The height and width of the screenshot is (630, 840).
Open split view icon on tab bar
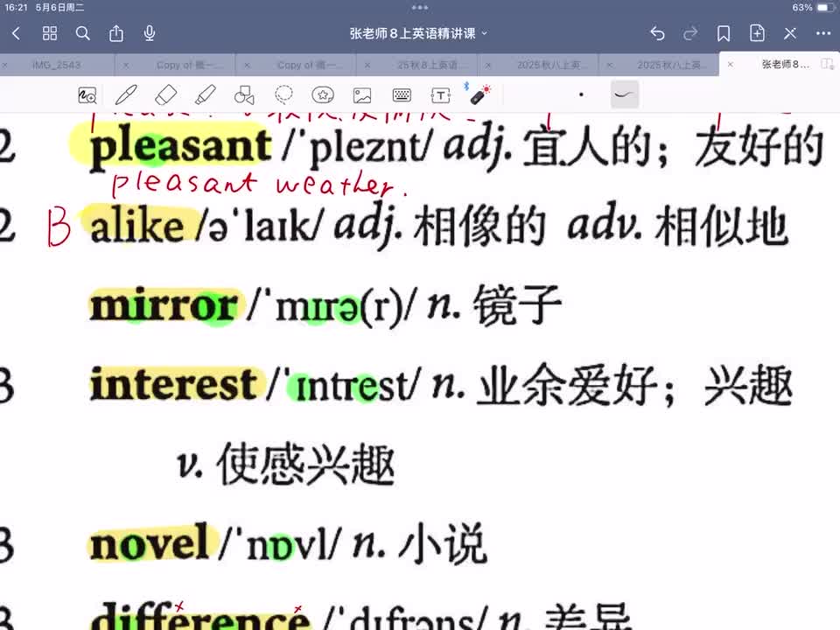click(x=827, y=64)
